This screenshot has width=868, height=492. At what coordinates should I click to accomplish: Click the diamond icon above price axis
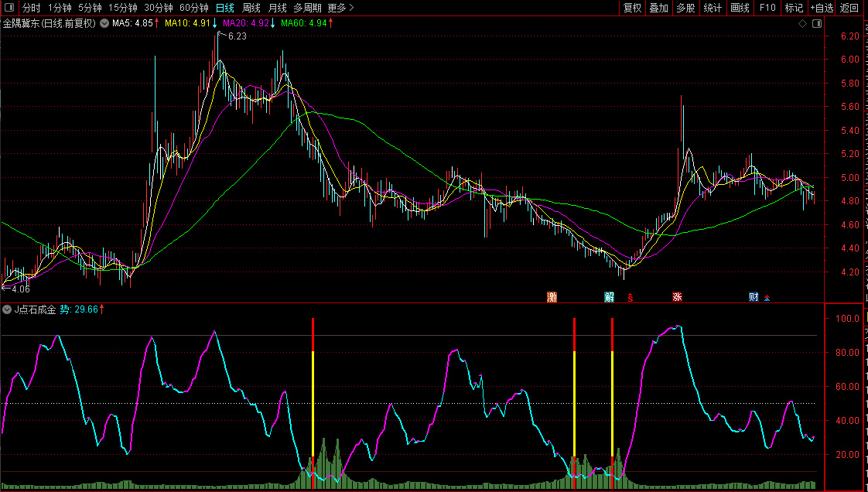[802, 24]
